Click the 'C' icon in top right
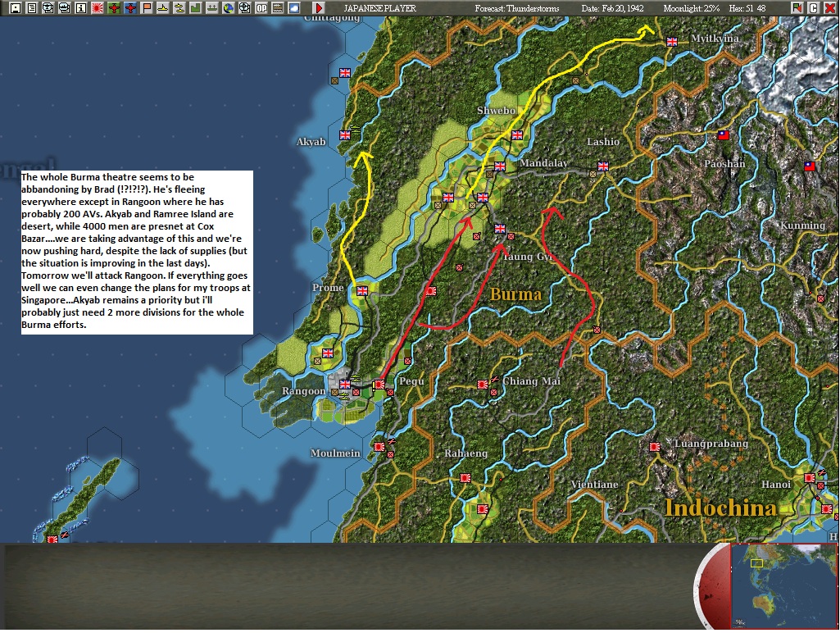840x633 pixels. coord(813,8)
